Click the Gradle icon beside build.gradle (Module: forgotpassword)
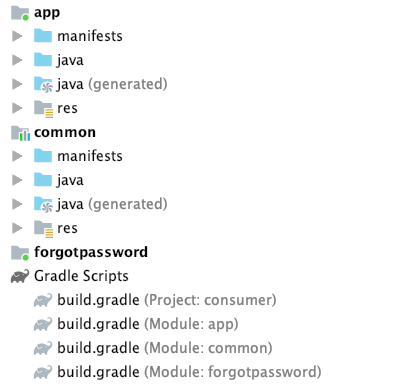 point(43,372)
